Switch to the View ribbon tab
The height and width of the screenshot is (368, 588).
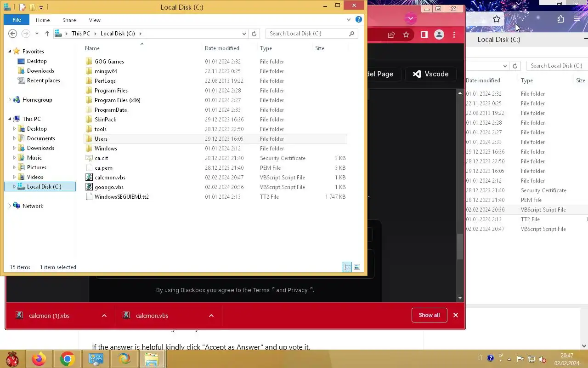coord(95,20)
